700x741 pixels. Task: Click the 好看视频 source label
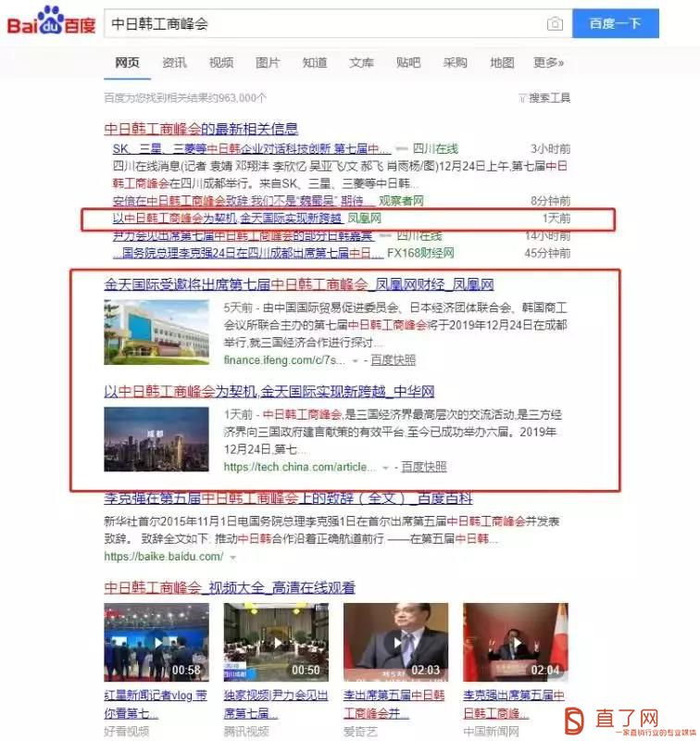point(127,732)
